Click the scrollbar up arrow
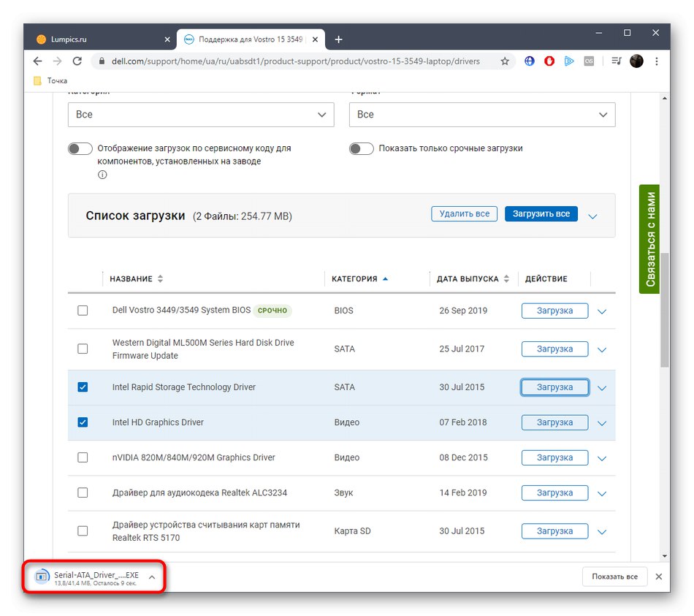Image resolution: width=694 pixels, height=616 pixels. click(x=664, y=98)
